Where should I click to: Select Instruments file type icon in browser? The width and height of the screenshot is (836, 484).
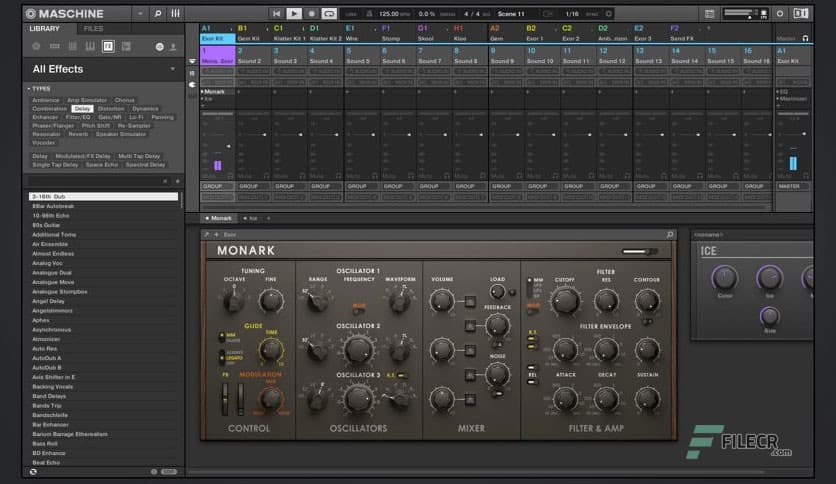tap(90, 47)
